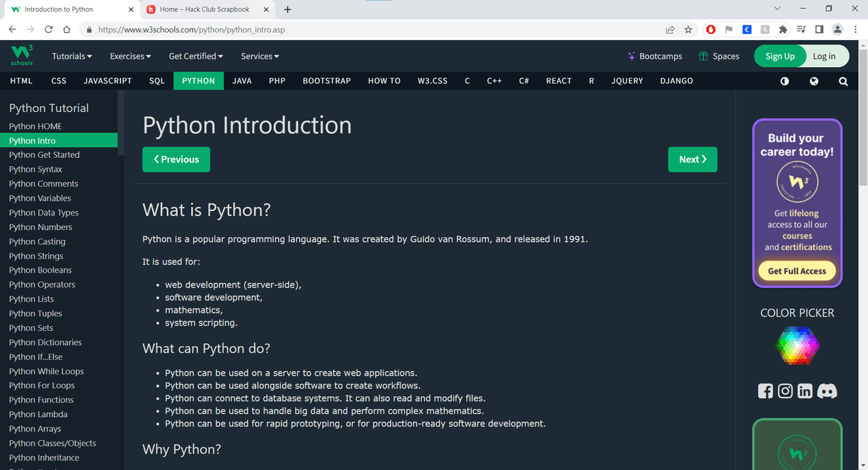Open the hexagonal Color Picker

coord(797,345)
